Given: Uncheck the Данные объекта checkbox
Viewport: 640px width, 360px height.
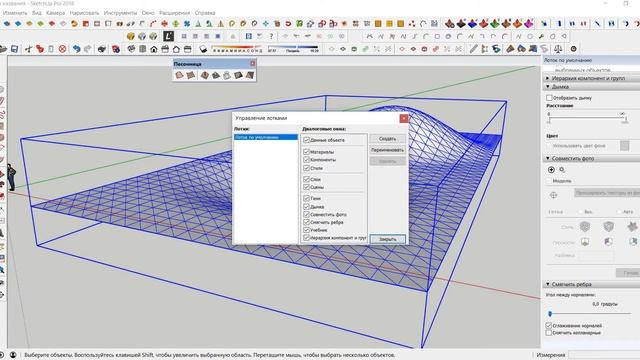Looking at the screenshot, I should [x=307, y=140].
